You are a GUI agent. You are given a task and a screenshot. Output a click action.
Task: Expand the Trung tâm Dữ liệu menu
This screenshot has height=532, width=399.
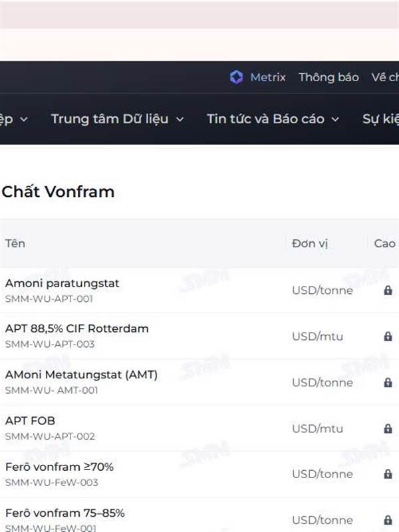pyautogui.click(x=117, y=119)
